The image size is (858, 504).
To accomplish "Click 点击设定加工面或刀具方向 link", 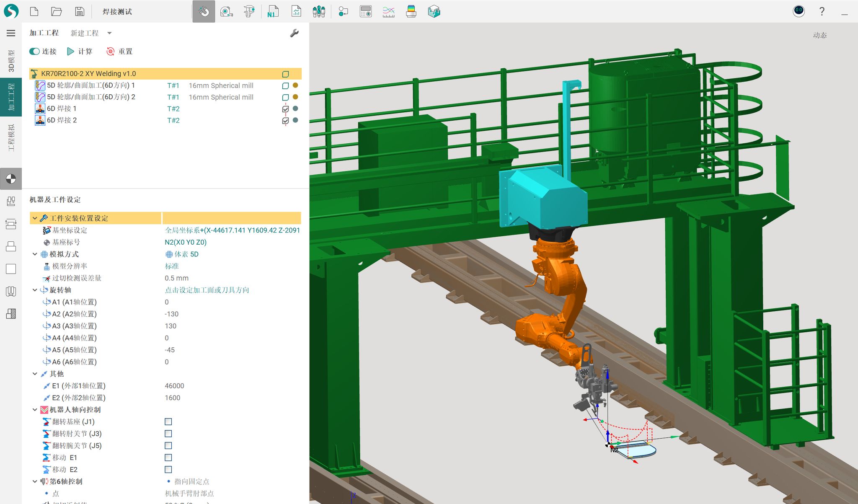I will pos(207,290).
